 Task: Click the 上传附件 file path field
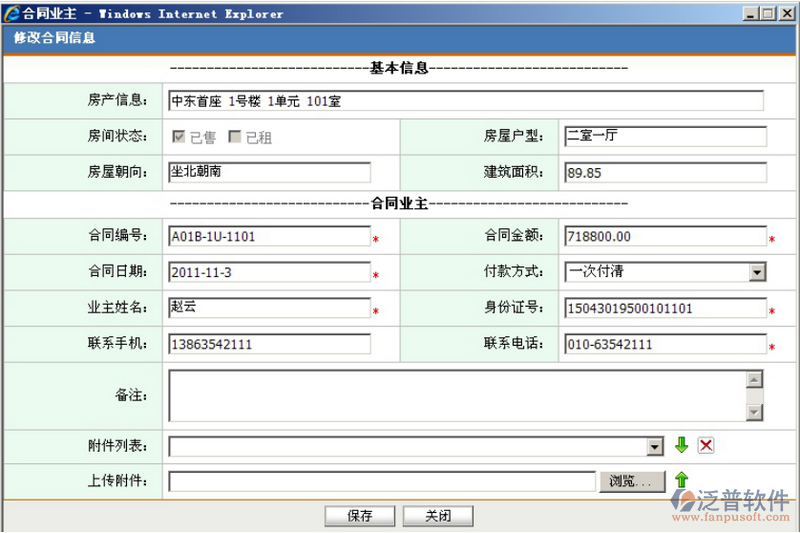tap(382, 481)
